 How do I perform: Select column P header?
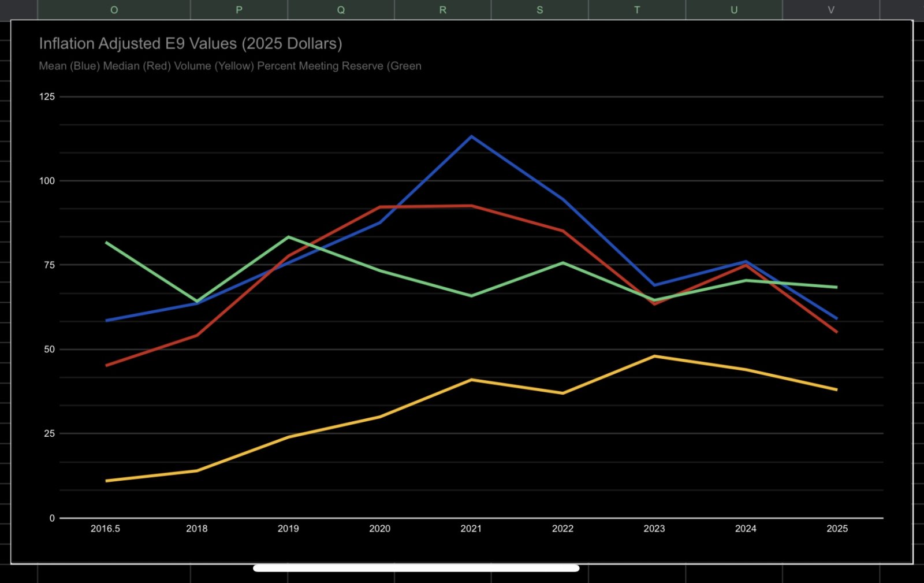click(239, 10)
